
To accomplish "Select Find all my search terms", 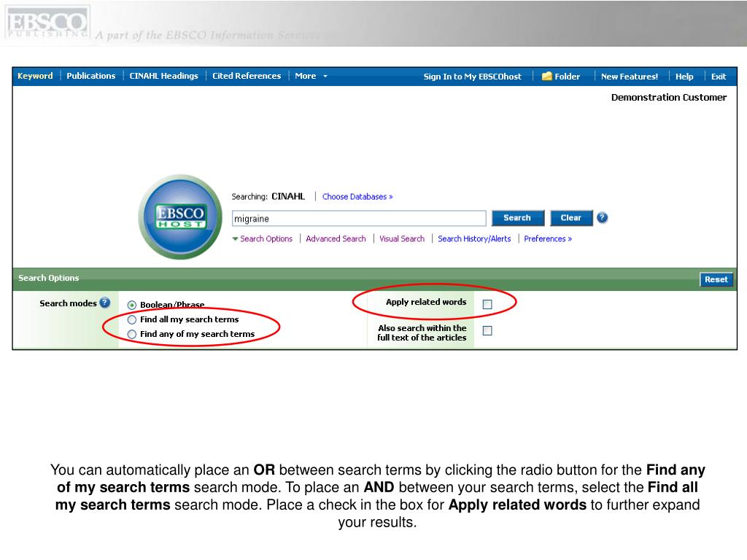I will click(x=132, y=319).
